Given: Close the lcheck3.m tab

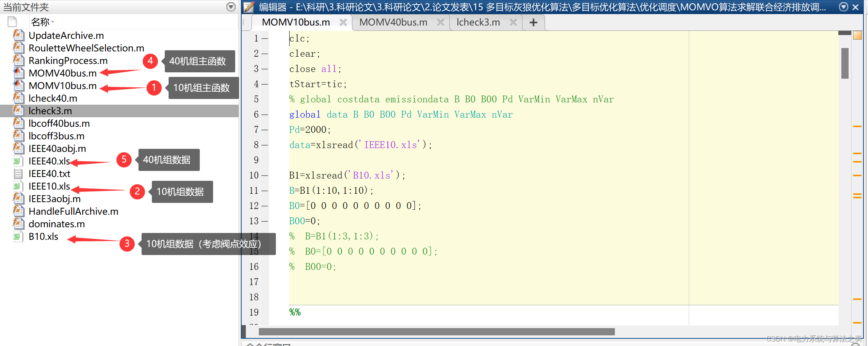Looking at the screenshot, I should (513, 22).
